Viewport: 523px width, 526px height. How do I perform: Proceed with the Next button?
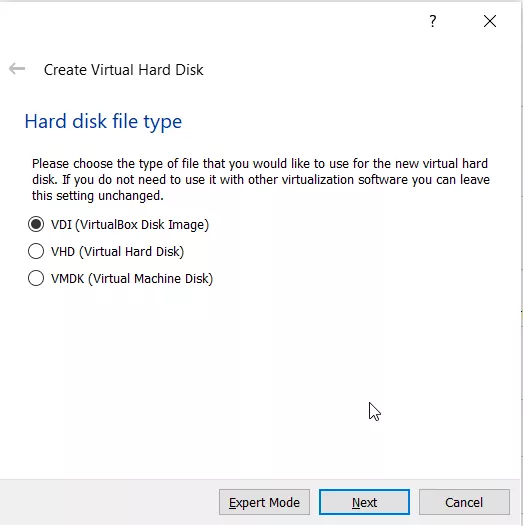[x=364, y=502]
